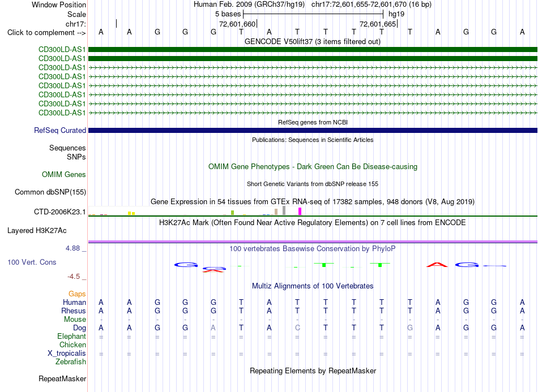The image size is (538, 392).
Task: Click OMIM Gene Phenotypes green title
Action: [x=313, y=167]
